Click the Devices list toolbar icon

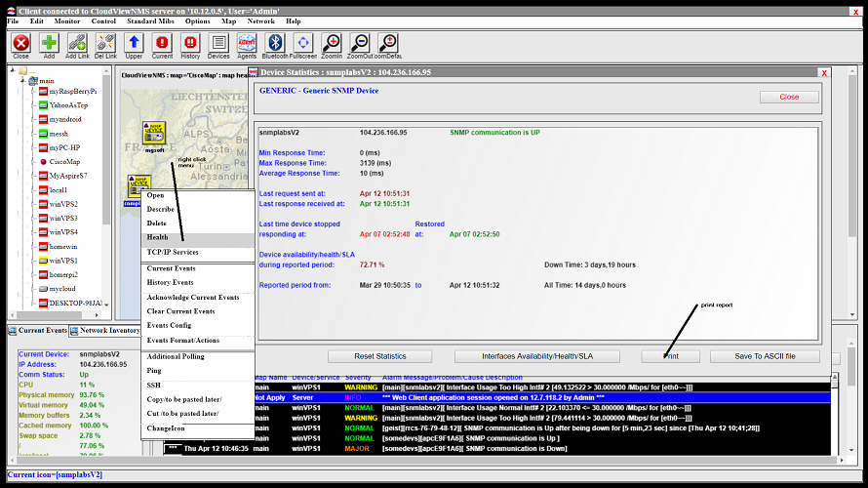(218, 43)
